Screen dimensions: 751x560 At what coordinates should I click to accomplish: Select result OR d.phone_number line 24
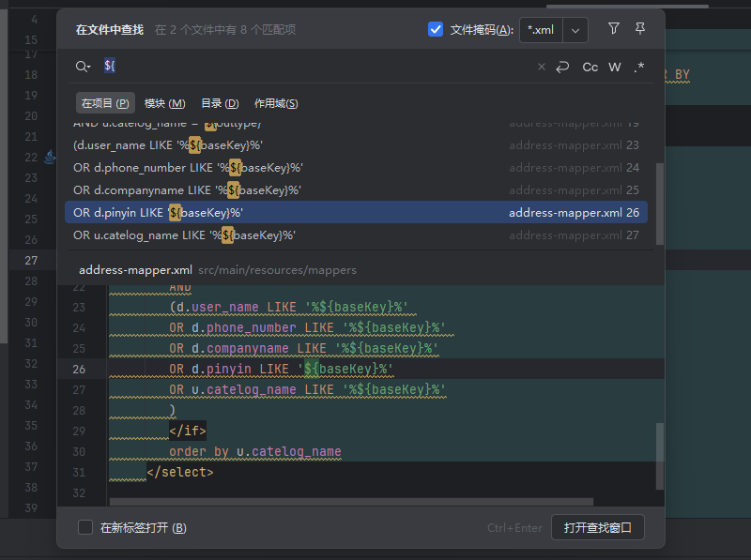coord(188,168)
